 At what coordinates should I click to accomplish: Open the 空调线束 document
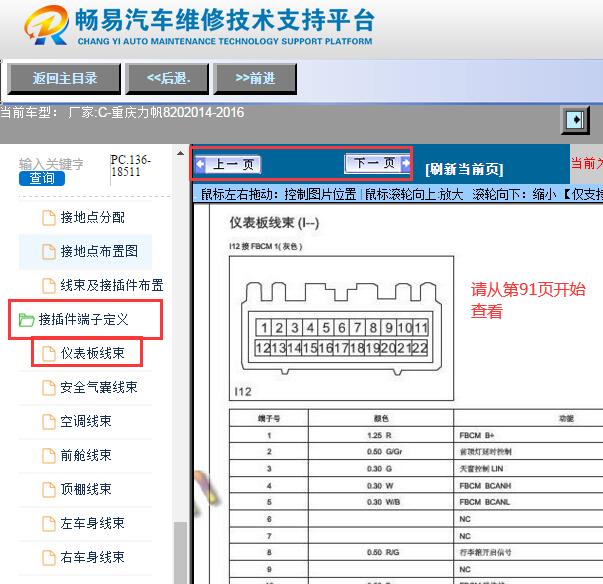click(86, 421)
